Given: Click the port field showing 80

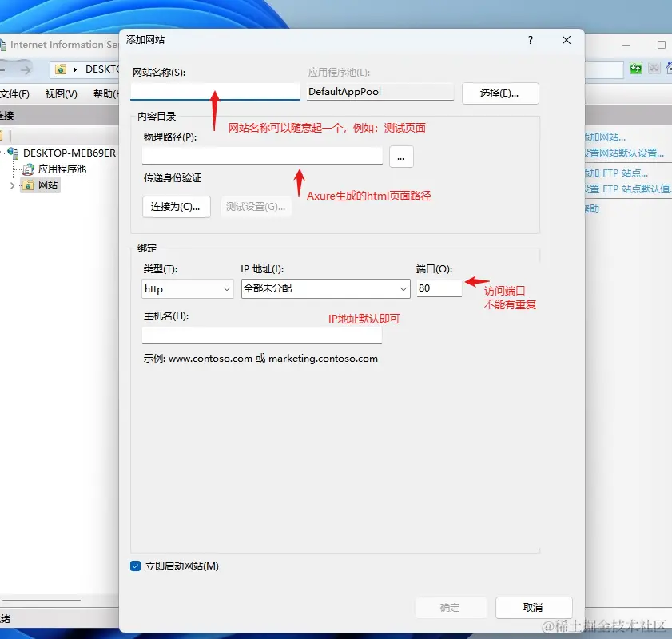Looking at the screenshot, I should pos(439,288).
